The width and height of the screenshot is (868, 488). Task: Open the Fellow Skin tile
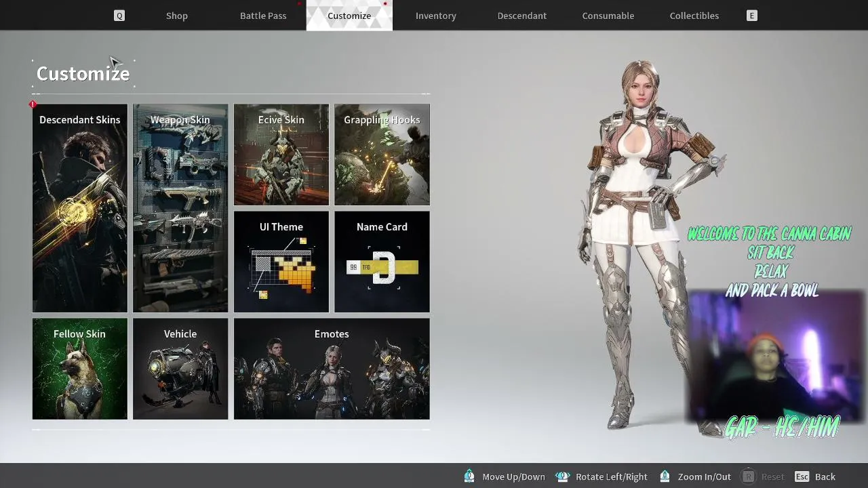click(x=79, y=369)
